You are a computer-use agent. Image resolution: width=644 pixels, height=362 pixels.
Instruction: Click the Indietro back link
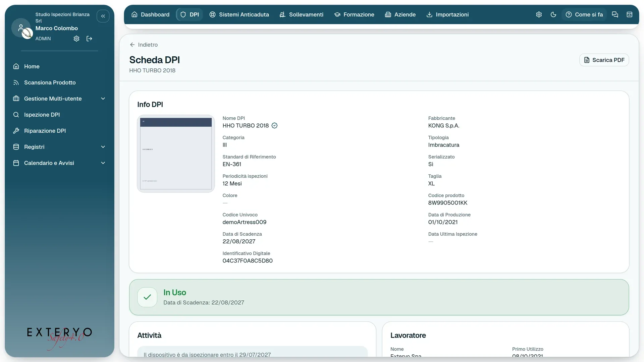pos(144,45)
